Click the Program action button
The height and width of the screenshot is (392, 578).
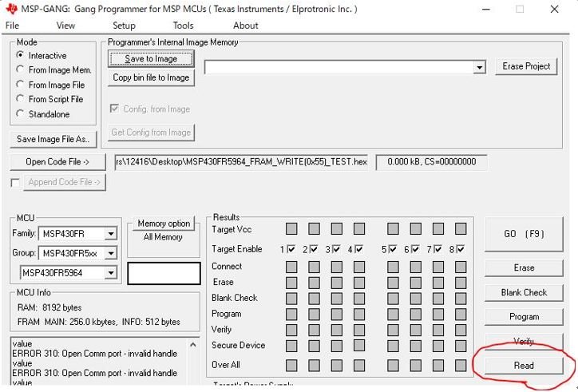(524, 317)
